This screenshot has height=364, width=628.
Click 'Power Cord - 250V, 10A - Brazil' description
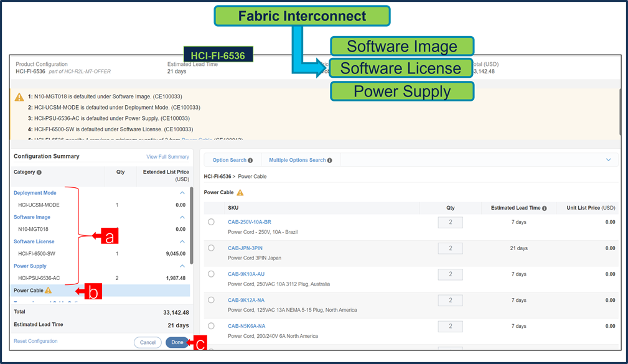[263, 232]
